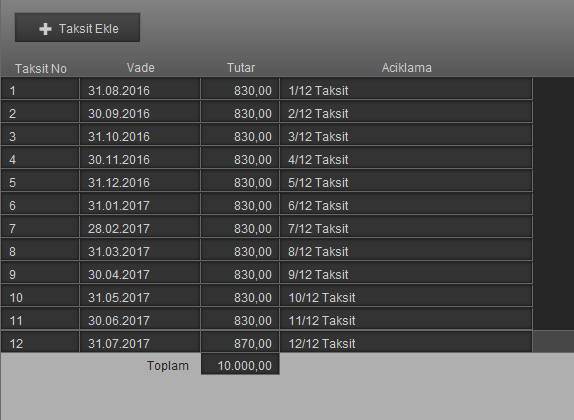Image resolution: width=574 pixels, height=420 pixels.
Task: Select the 12/12 Taksit description cell
Action: [x=406, y=342]
